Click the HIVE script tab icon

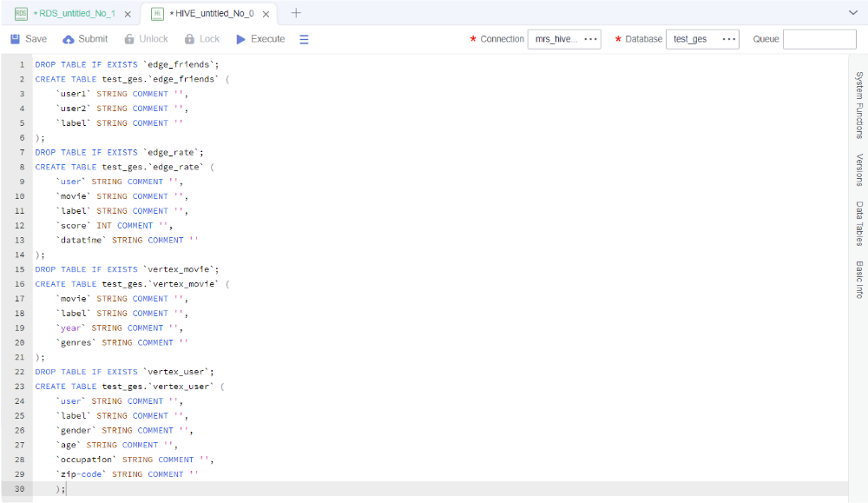coord(157,14)
